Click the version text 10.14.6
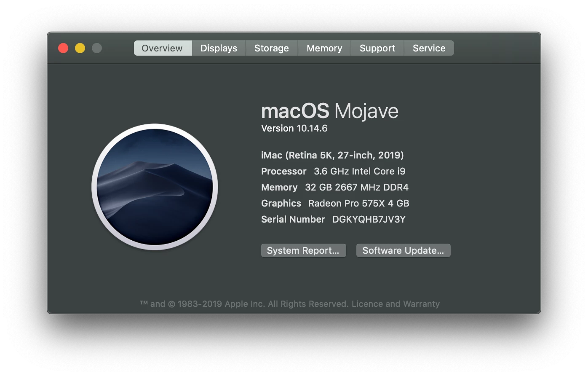Viewport: 588px width, 376px height. (x=312, y=128)
